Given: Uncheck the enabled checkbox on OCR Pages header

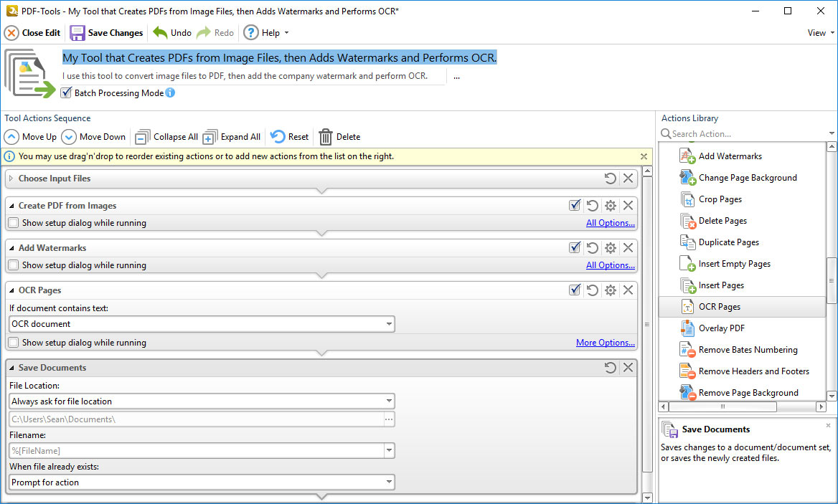Looking at the screenshot, I should click(575, 290).
